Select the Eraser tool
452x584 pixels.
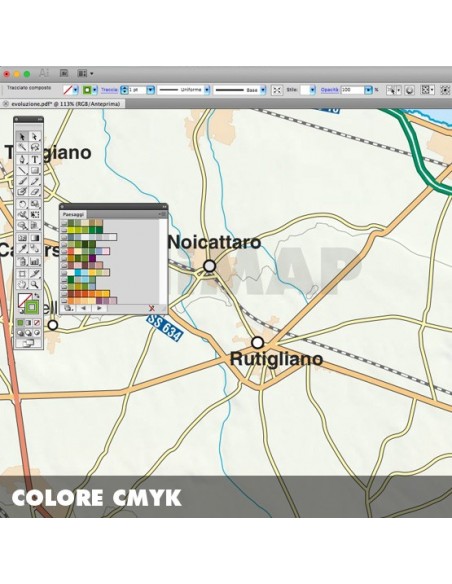[x=35, y=192]
